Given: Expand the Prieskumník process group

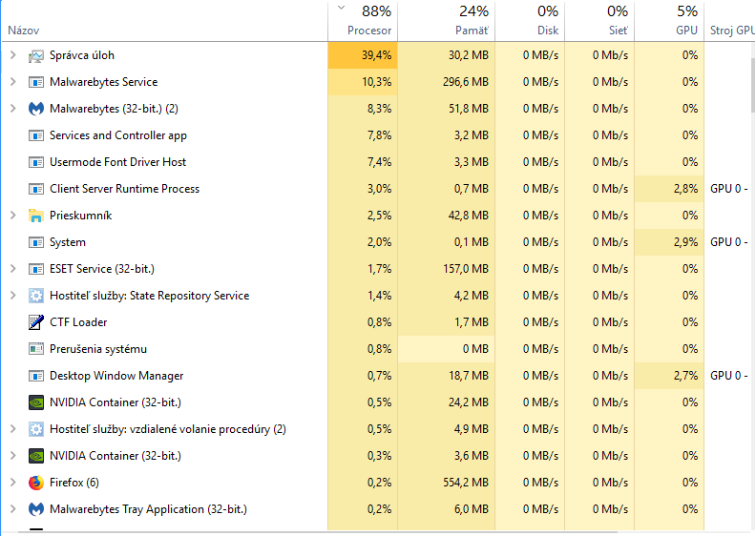Looking at the screenshot, I should (x=13, y=216).
